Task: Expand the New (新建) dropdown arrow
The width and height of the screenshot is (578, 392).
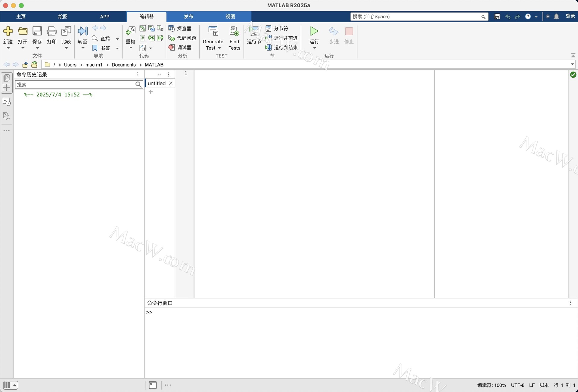Action: coord(8,48)
